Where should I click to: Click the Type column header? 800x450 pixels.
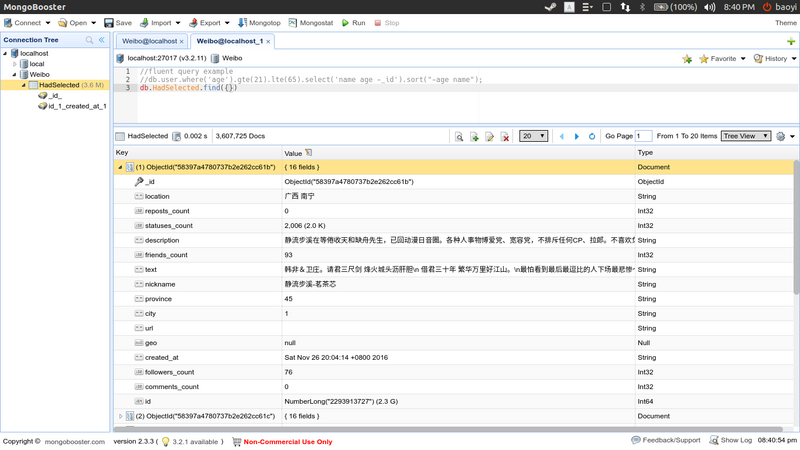[714, 153]
